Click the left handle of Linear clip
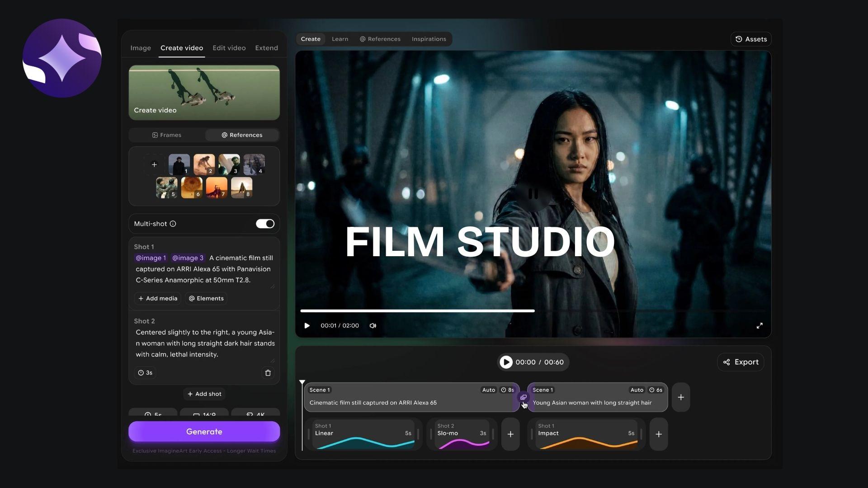Image resolution: width=868 pixels, height=488 pixels. coord(309,434)
